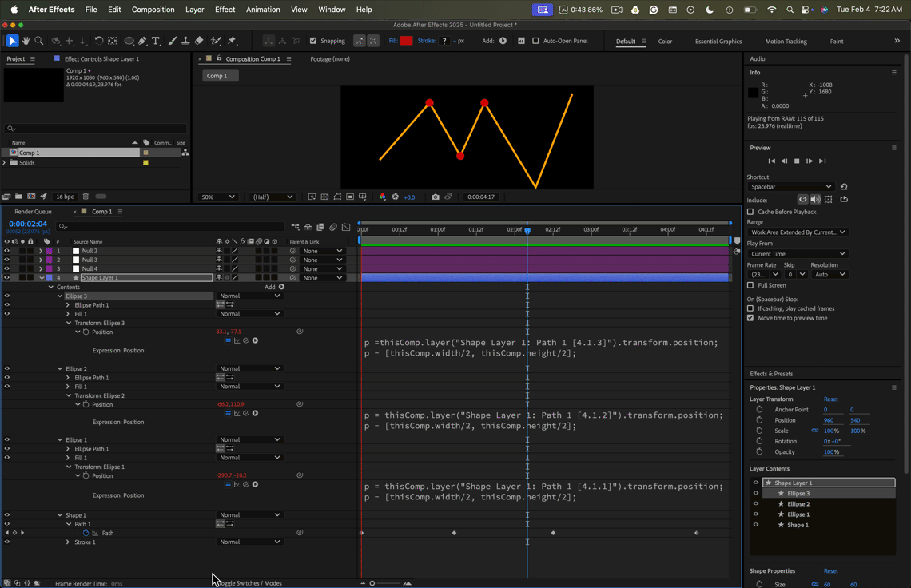
Task: Select the Zoom magnifier tool
Action: coord(39,41)
